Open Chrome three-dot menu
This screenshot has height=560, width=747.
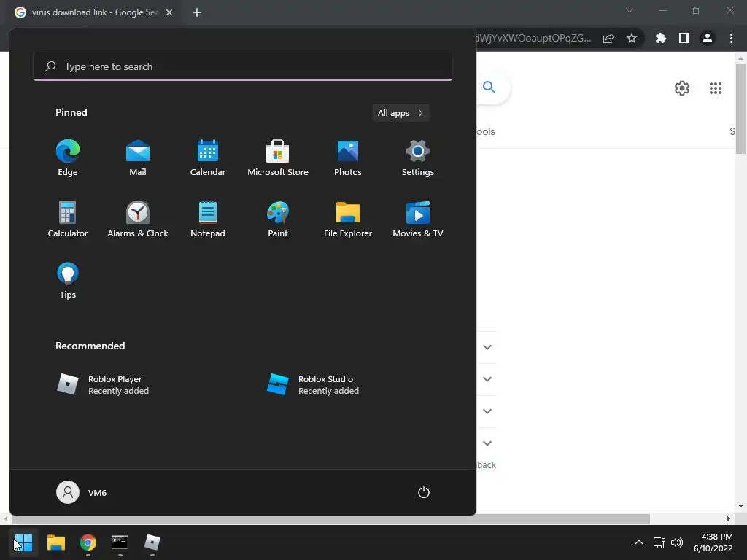point(731,38)
